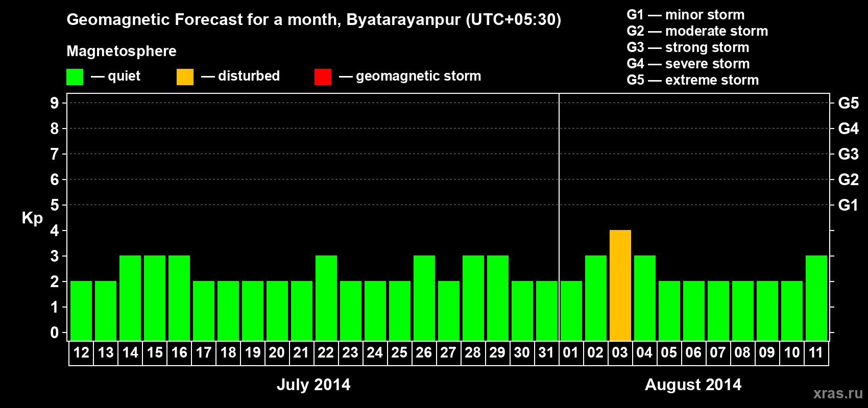Click the date label 12 in July

(x=81, y=352)
